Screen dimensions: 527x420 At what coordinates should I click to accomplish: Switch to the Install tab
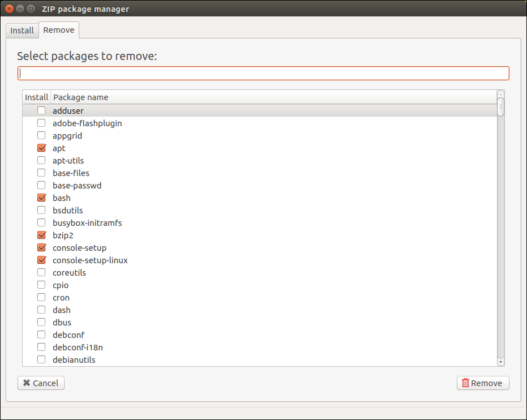[22, 31]
